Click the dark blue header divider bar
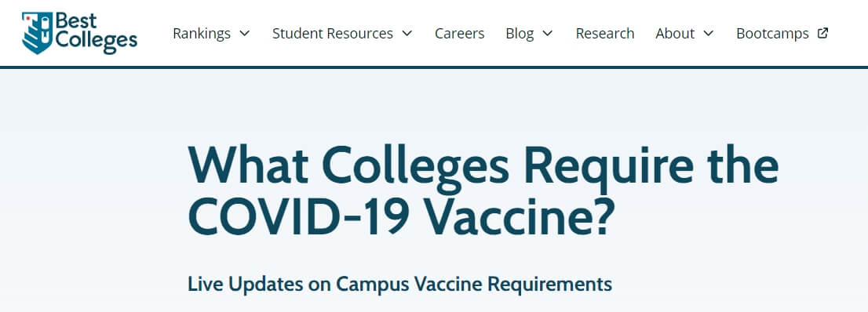868x312 pixels. (434, 67)
